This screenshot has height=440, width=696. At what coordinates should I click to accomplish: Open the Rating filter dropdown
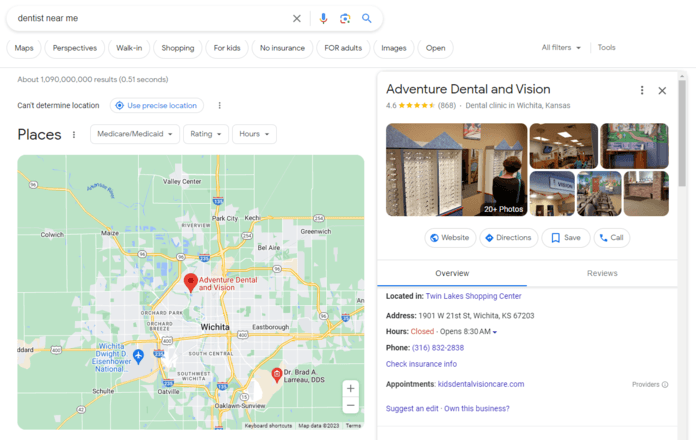tap(206, 134)
